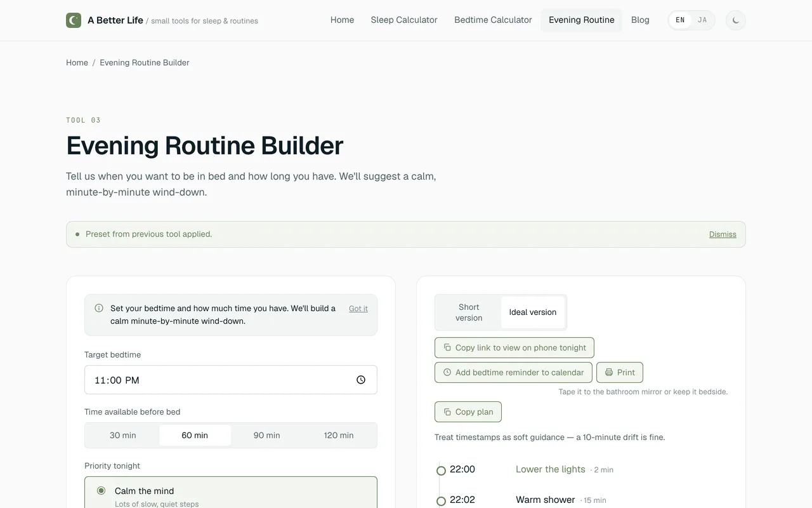
Task: Open Evening Routine nav item
Action: point(582,20)
